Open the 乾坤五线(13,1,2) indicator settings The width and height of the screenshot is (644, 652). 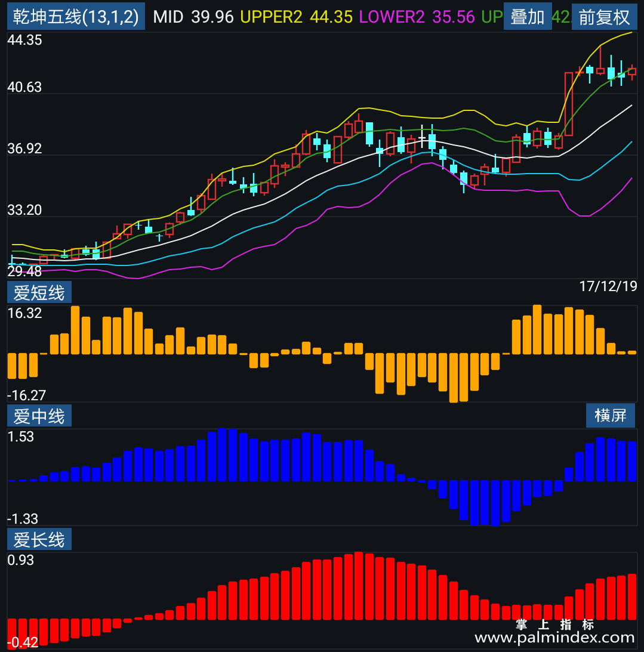pyautogui.click(x=76, y=17)
